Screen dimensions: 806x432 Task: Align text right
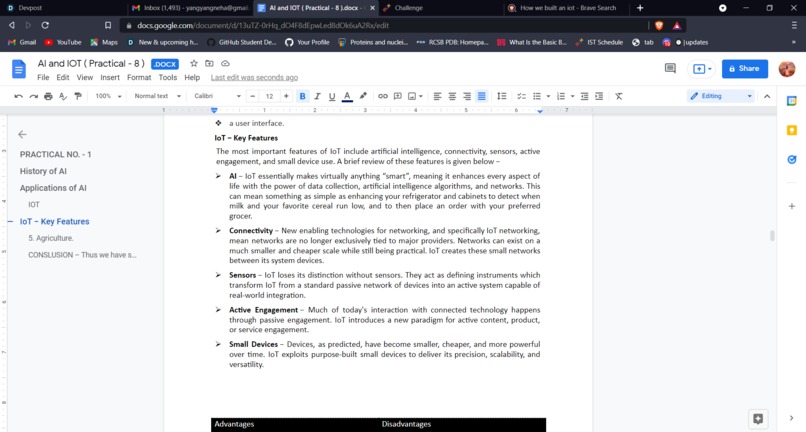467,96
